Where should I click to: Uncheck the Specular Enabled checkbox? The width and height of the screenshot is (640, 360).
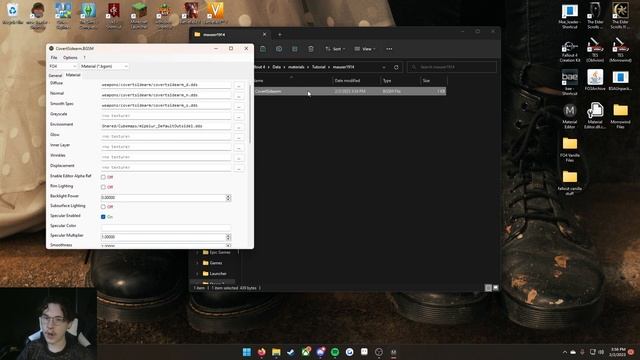[x=103, y=217]
